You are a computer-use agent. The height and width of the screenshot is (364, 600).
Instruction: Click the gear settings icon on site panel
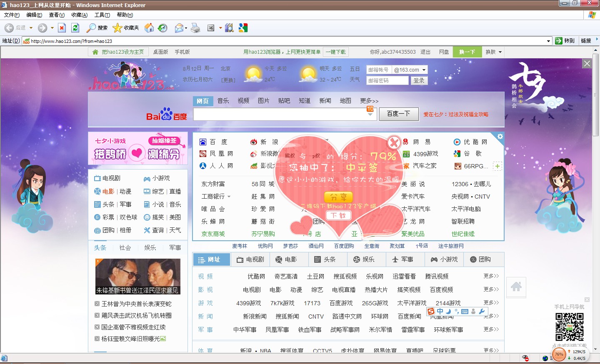[x=500, y=137]
